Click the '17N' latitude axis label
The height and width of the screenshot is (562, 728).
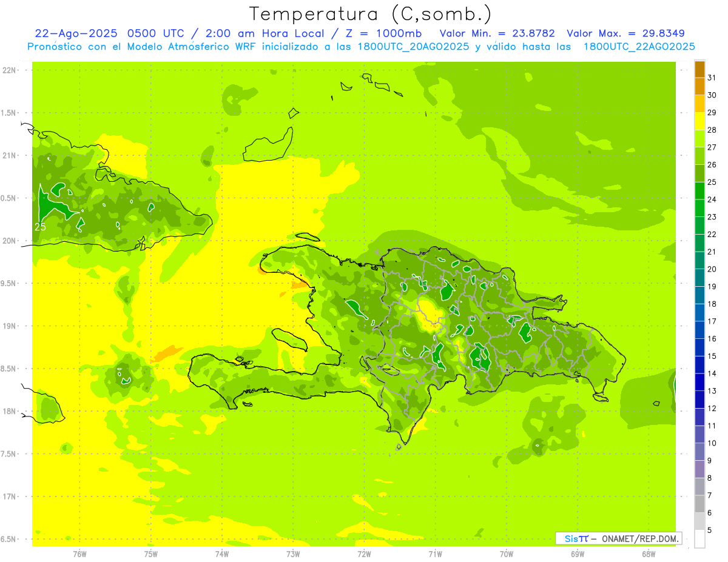pos(9,497)
